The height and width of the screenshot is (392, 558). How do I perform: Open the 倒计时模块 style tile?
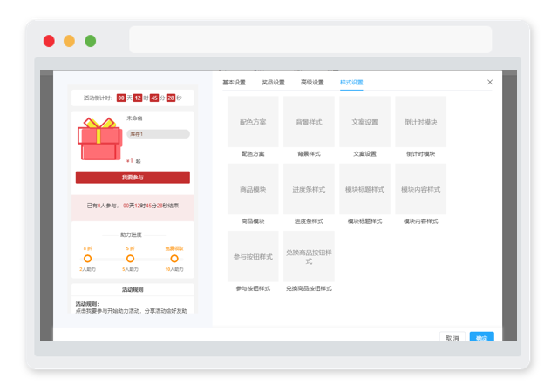click(x=420, y=122)
